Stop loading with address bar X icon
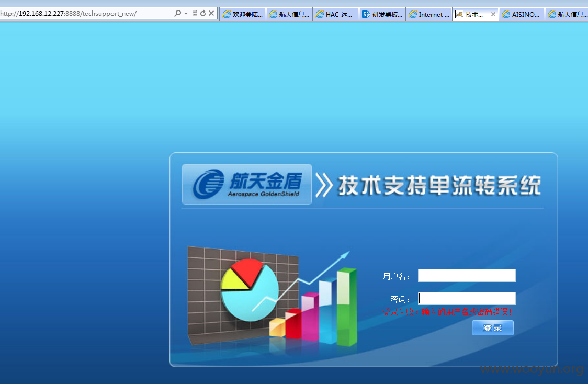 pos(211,14)
